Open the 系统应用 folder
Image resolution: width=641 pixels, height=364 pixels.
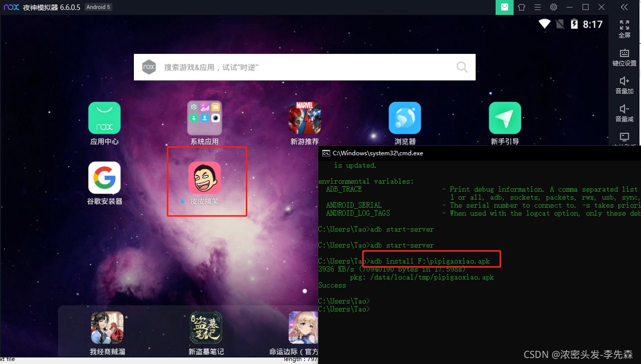[204, 118]
